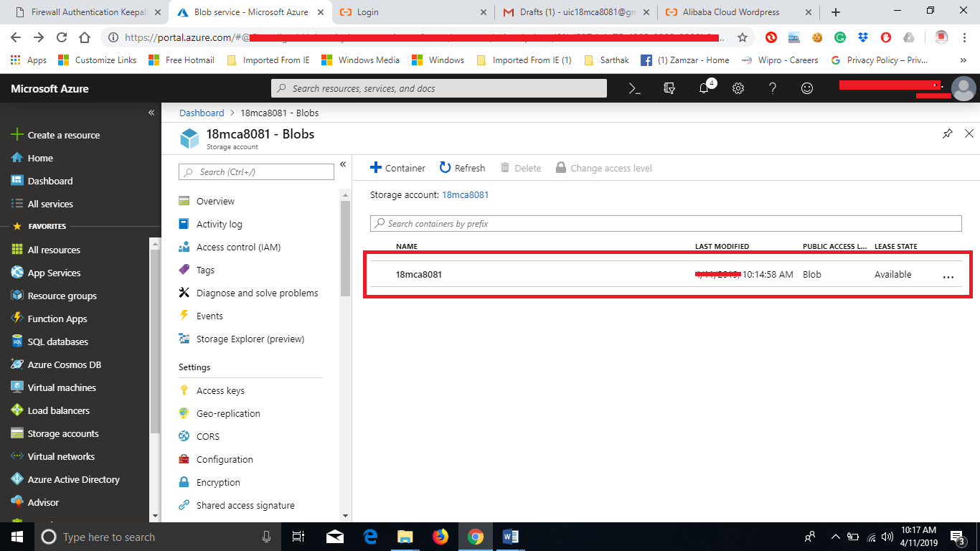Focus the resource menu Search (Ctrl+/) box

256,171
